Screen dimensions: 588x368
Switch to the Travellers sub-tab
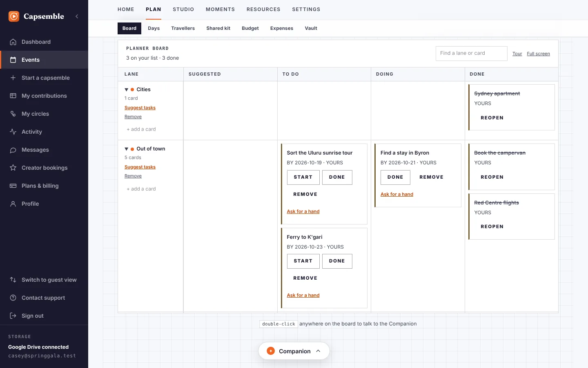click(183, 28)
